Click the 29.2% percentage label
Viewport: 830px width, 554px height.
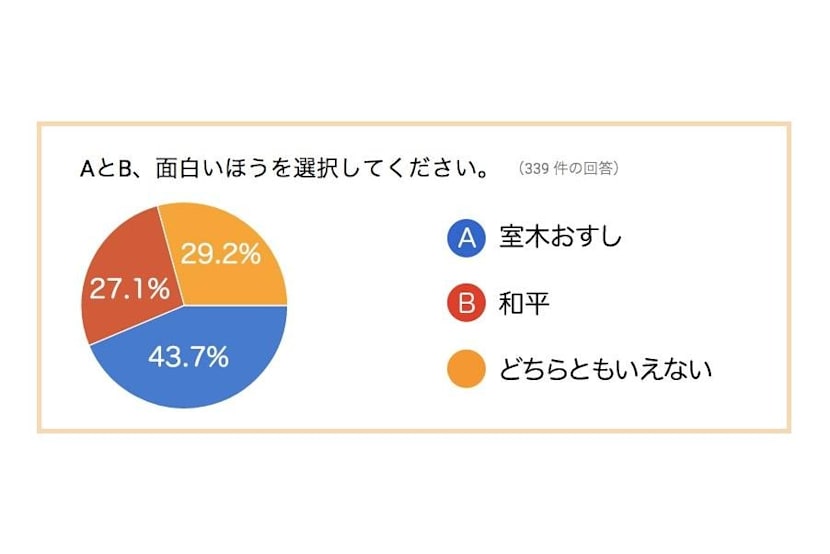(221, 254)
